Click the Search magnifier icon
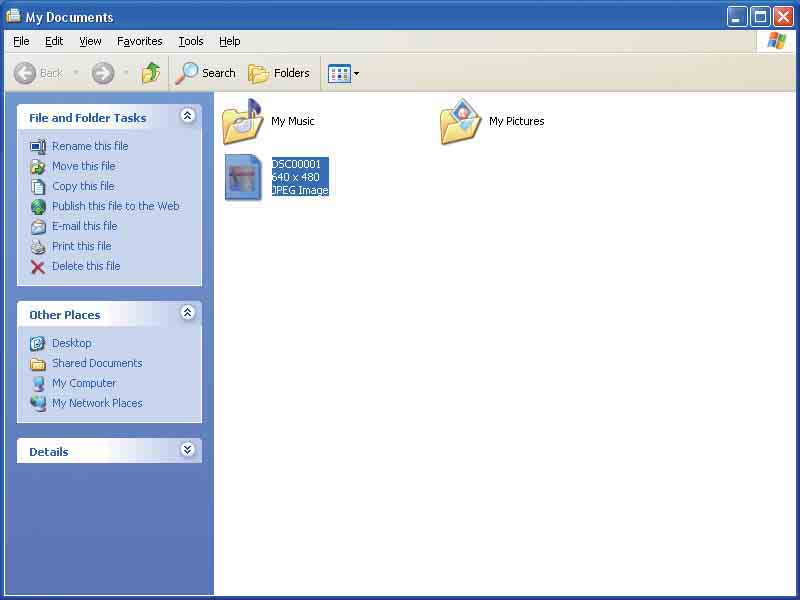 (x=187, y=73)
